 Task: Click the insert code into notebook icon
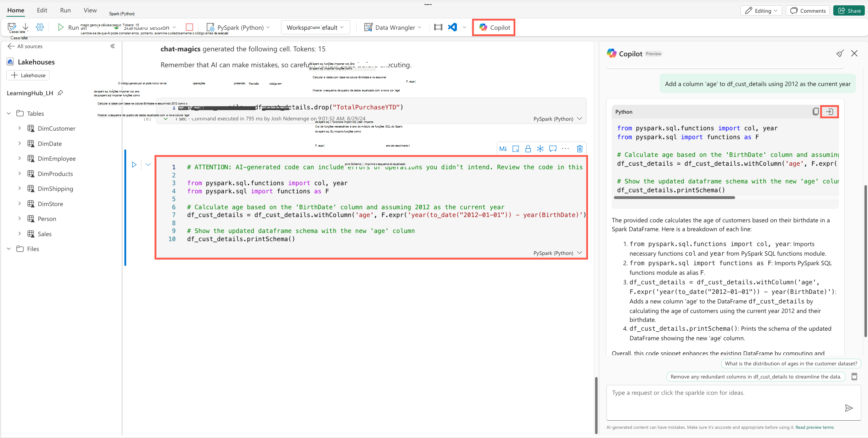tap(829, 111)
